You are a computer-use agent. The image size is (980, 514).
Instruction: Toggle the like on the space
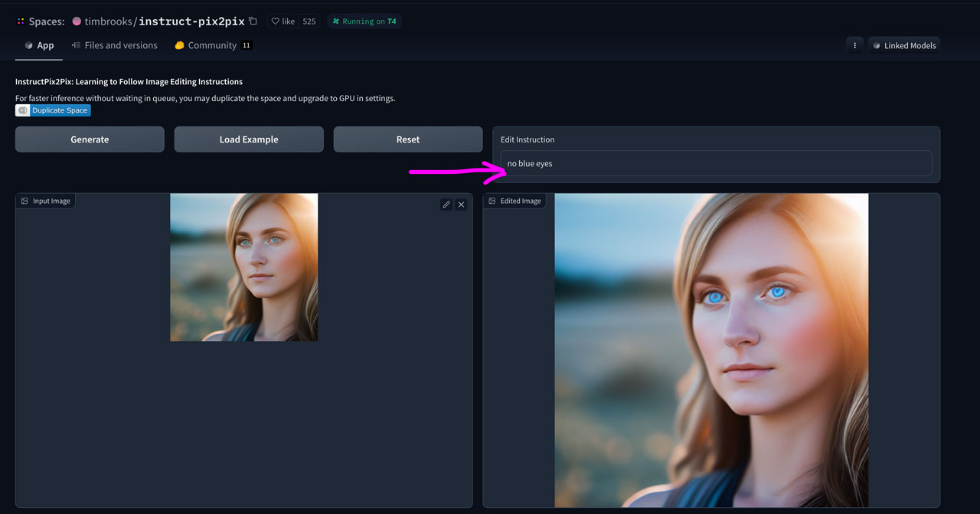[x=283, y=21]
